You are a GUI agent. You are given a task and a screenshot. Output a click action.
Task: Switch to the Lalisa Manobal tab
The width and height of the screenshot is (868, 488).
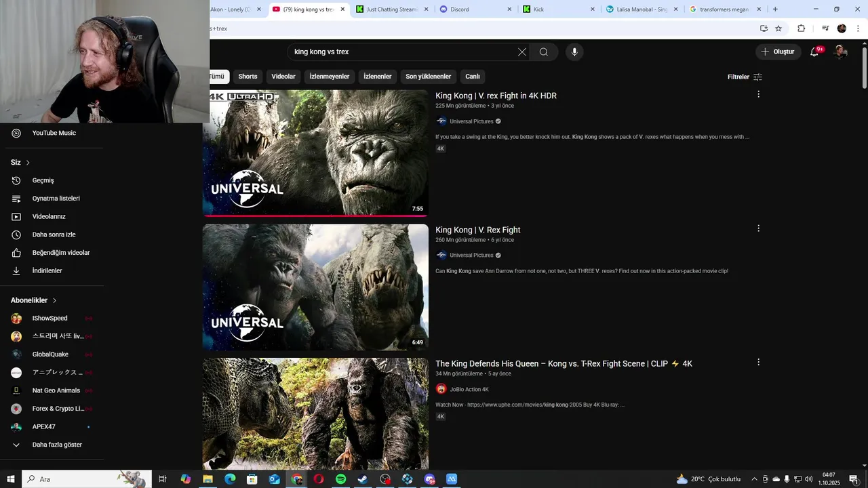point(642,9)
